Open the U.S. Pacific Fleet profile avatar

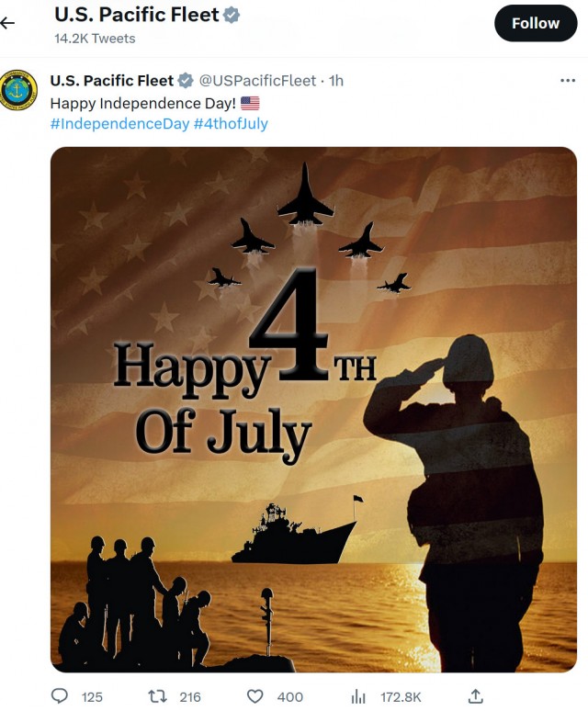tap(18, 90)
